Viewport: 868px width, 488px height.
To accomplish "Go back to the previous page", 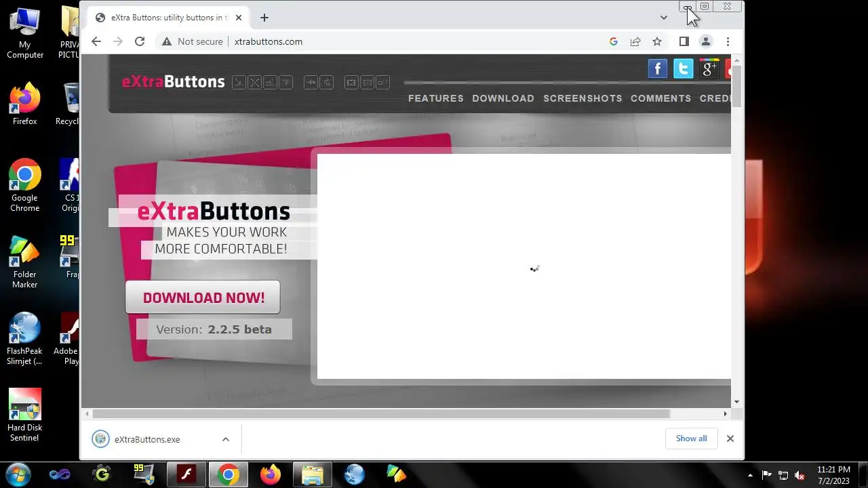I will tap(96, 41).
